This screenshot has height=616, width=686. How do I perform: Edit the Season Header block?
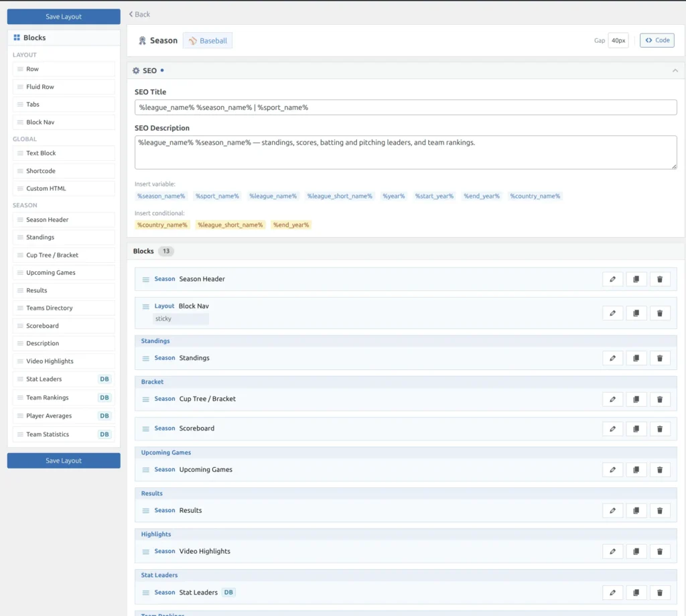[x=612, y=280]
